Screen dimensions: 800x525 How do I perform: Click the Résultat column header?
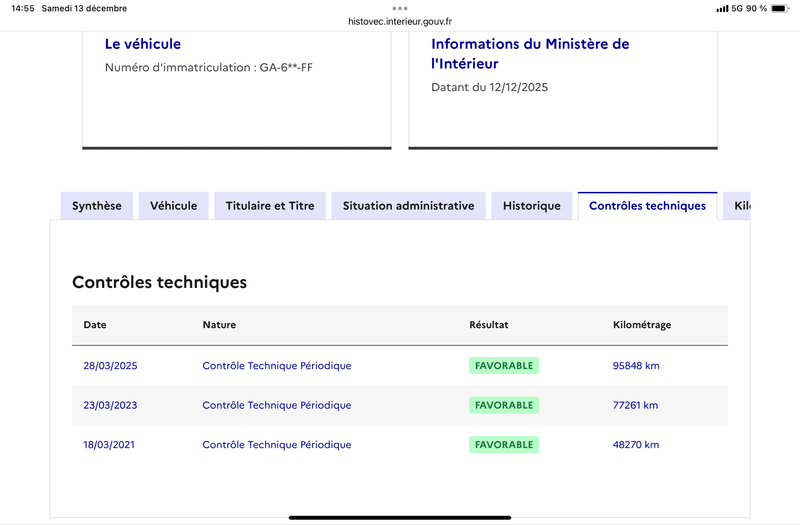489,325
